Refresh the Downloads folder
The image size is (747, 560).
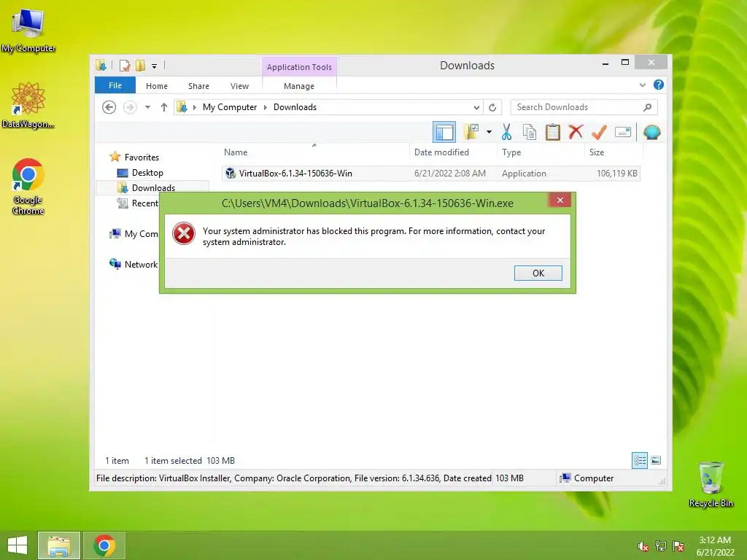(x=492, y=107)
